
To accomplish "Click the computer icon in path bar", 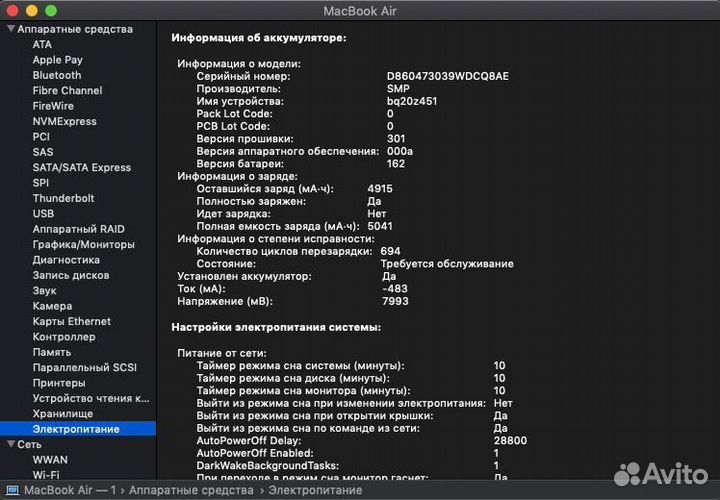I will pyautogui.click(x=12, y=490).
